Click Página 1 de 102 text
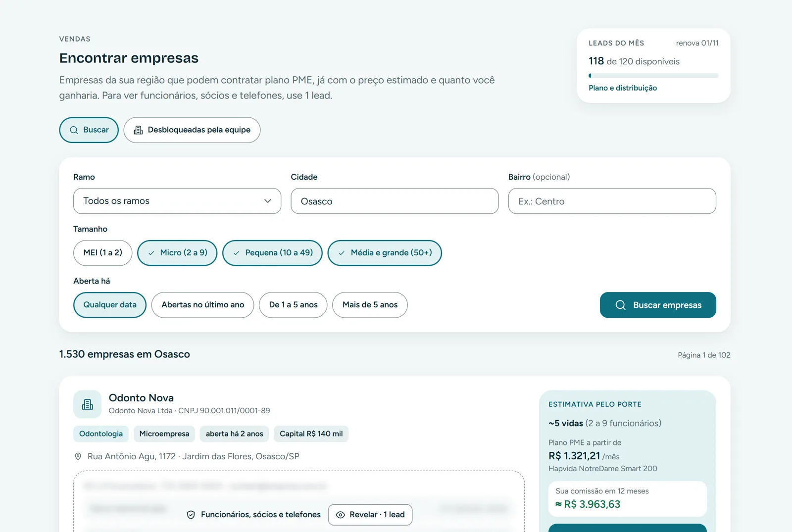This screenshot has width=792, height=532. pyautogui.click(x=704, y=355)
